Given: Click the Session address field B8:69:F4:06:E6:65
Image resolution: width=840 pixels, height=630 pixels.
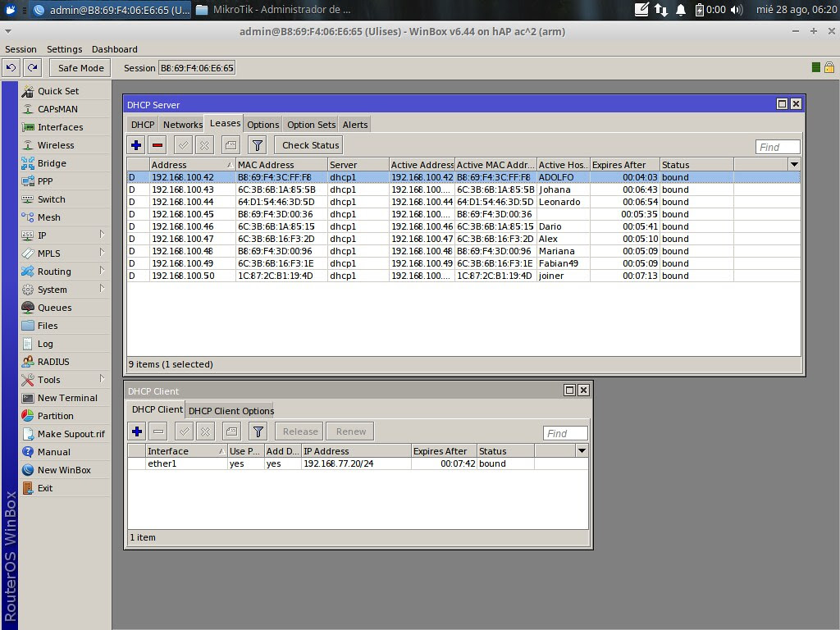Looking at the screenshot, I should 197,68.
